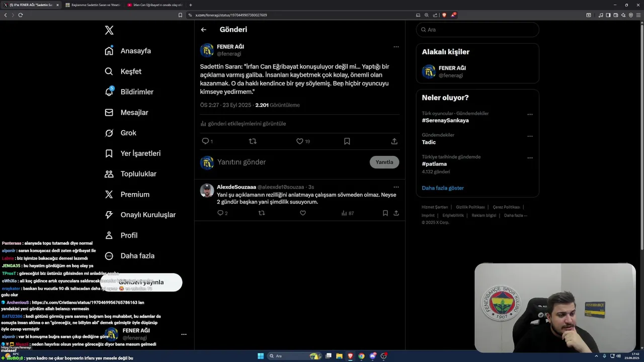The width and height of the screenshot is (644, 362).
Task: Click Daha fazla göster link
Action: coord(443,188)
